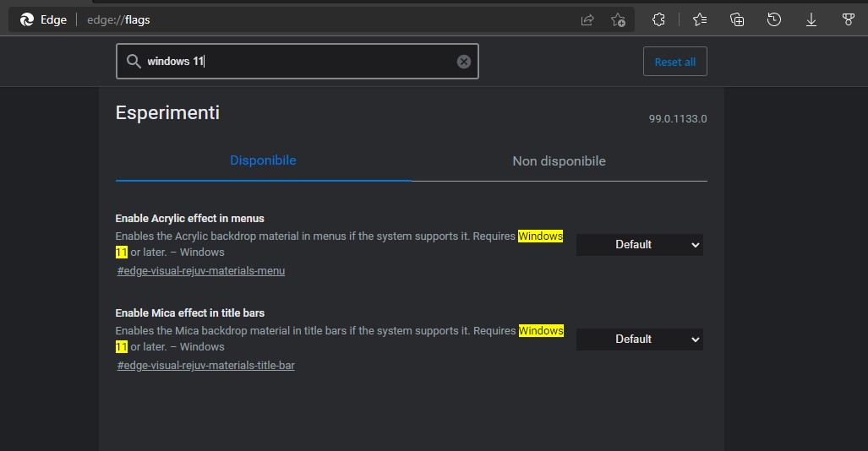868x451 pixels.
Task: Open the Downloads arrow icon
Action: pyautogui.click(x=811, y=20)
